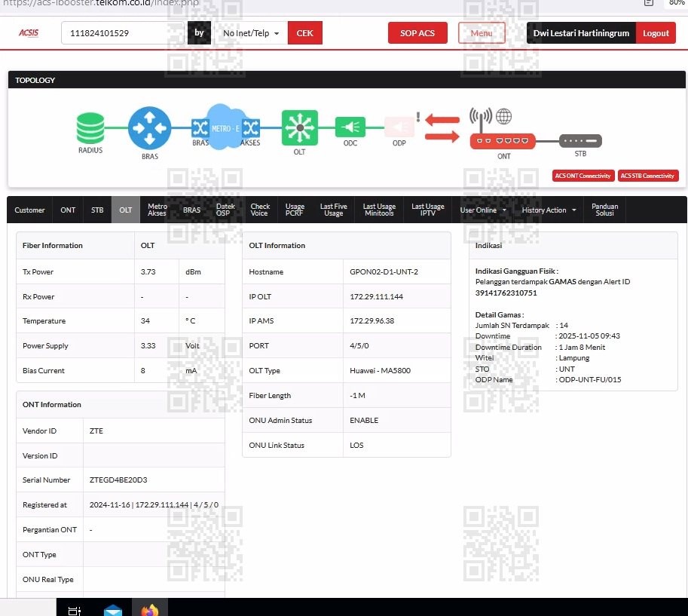Switch to the STB tab

coord(97,210)
